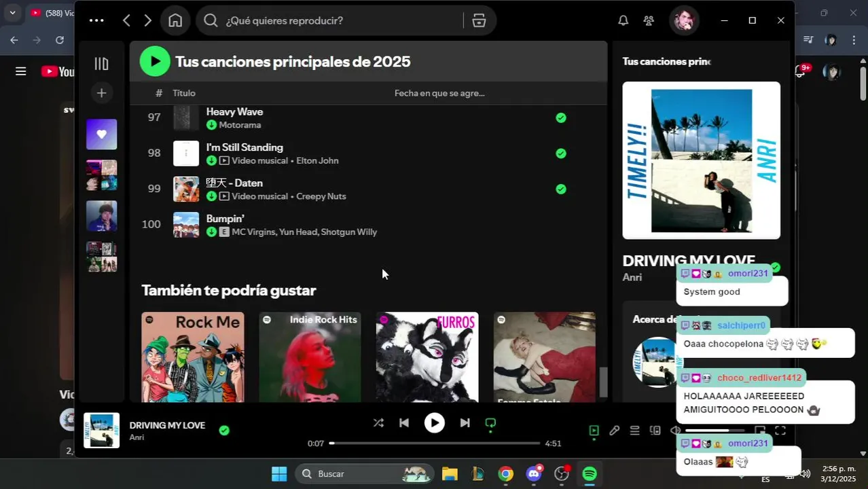
Task: Go forward in Spotify navigation
Action: pos(147,20)
